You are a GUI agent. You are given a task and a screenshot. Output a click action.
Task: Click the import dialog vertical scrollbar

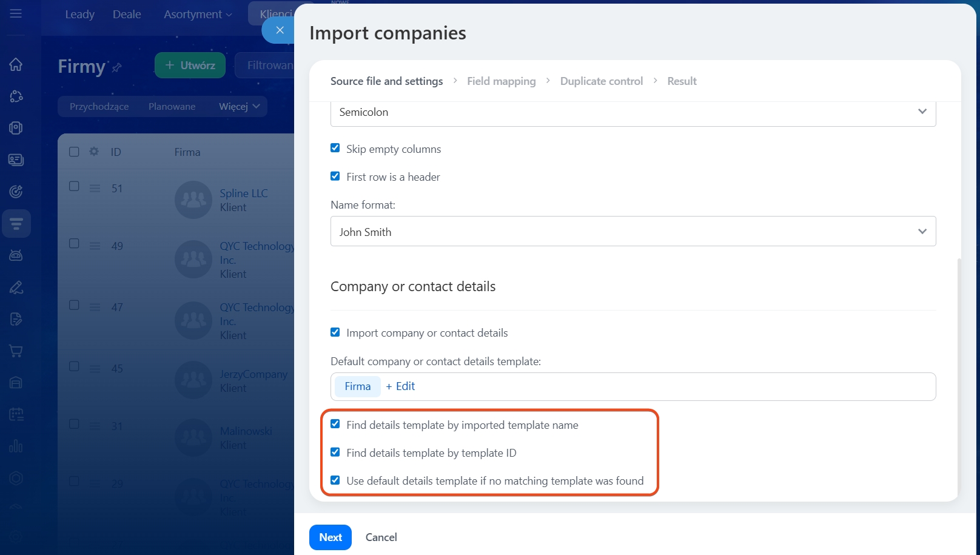click(x=959, y=376)
